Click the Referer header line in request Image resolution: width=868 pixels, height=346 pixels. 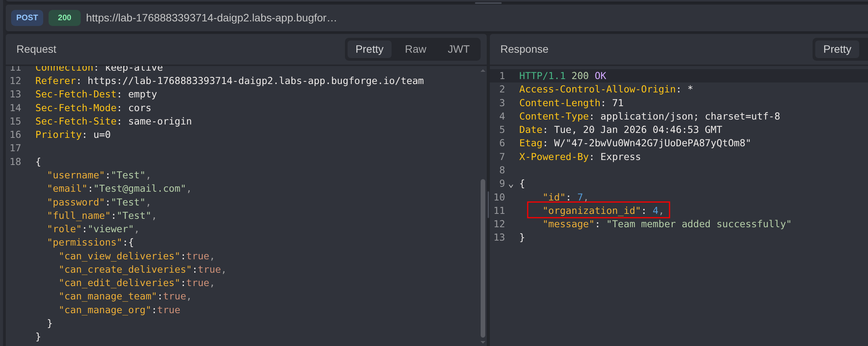click(229, 81)
